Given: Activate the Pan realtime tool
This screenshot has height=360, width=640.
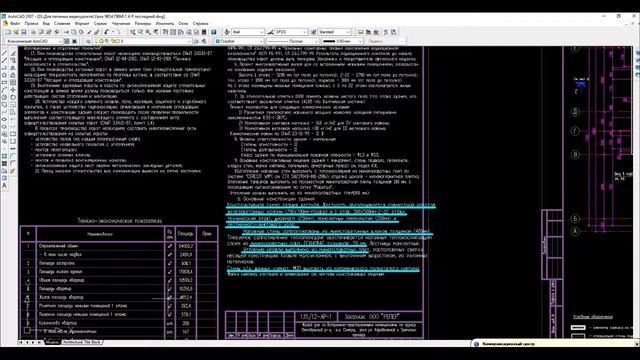Looking at the screenshot, I should click(x=133, y=32).
